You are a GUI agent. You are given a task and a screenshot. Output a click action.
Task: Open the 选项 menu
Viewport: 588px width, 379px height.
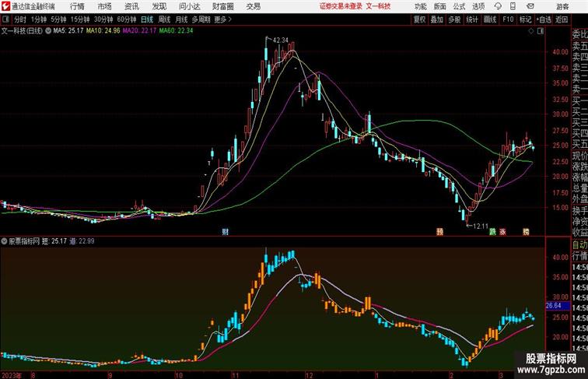478,6
